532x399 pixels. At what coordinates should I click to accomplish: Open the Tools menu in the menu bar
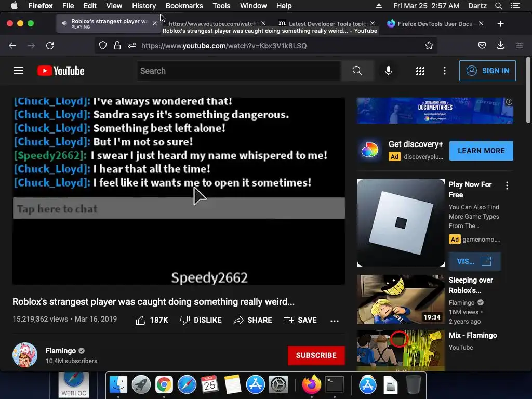[221, 6]
